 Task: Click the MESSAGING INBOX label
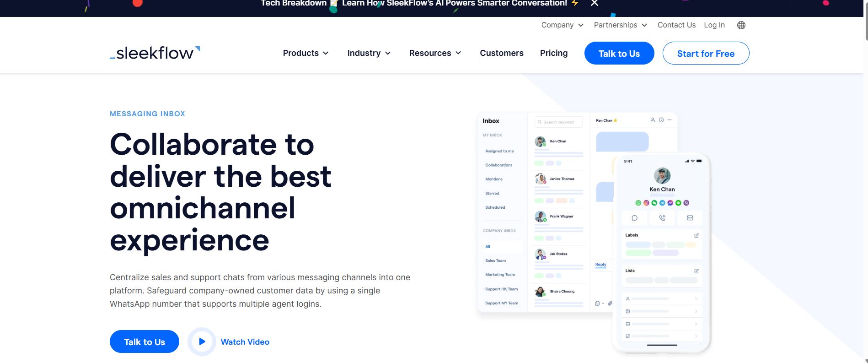(x=147, y=114)
